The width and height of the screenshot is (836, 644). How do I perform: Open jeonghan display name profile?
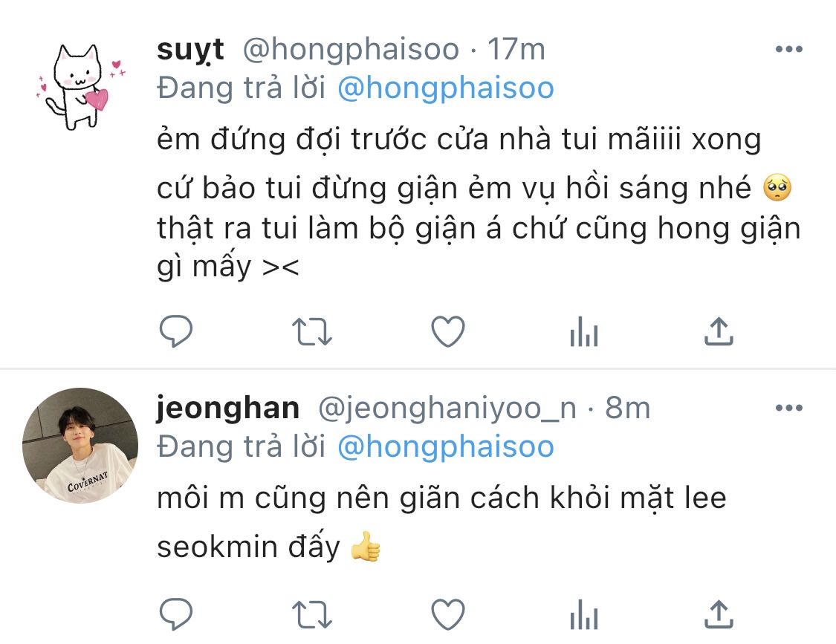pos(228,409)
